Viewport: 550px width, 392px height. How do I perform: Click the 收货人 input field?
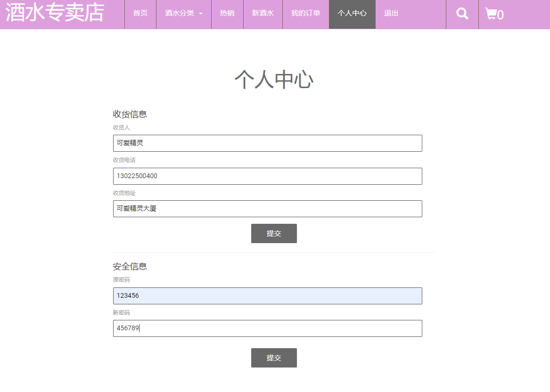pyautogui.click(x=267, y=143)
